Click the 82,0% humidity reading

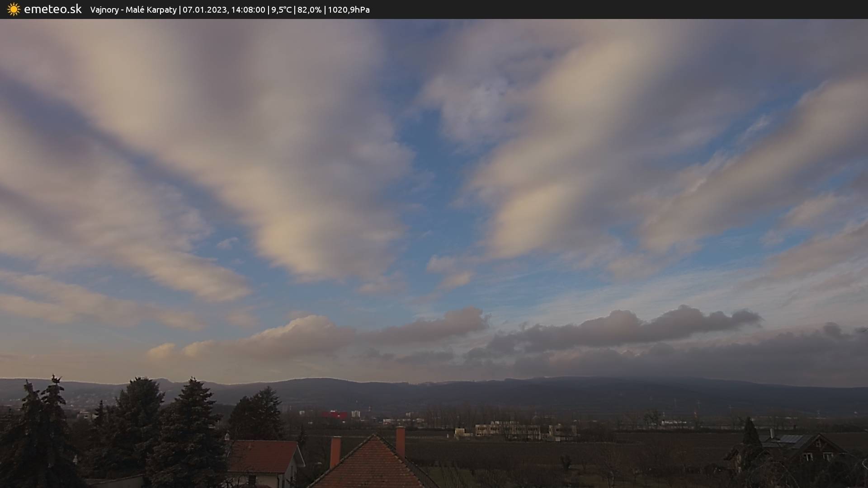click(309, 10)
